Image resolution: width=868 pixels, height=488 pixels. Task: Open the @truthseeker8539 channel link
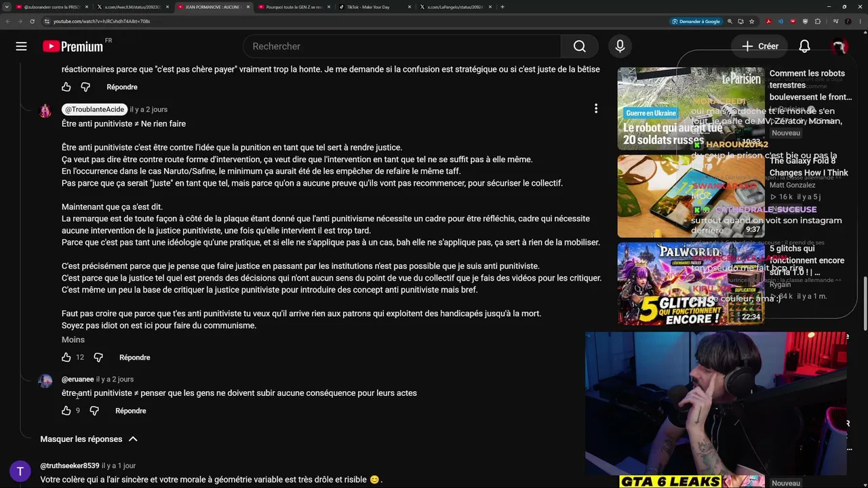[70, 466]
